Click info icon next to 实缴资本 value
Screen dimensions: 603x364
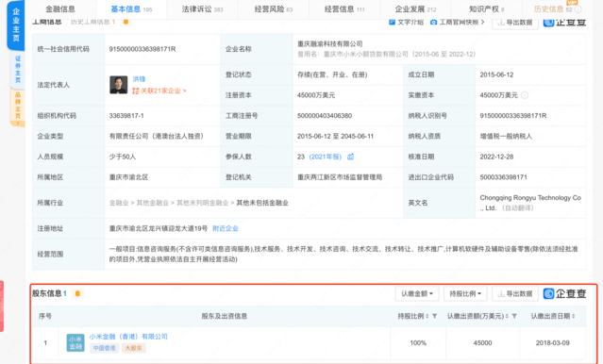525,95
